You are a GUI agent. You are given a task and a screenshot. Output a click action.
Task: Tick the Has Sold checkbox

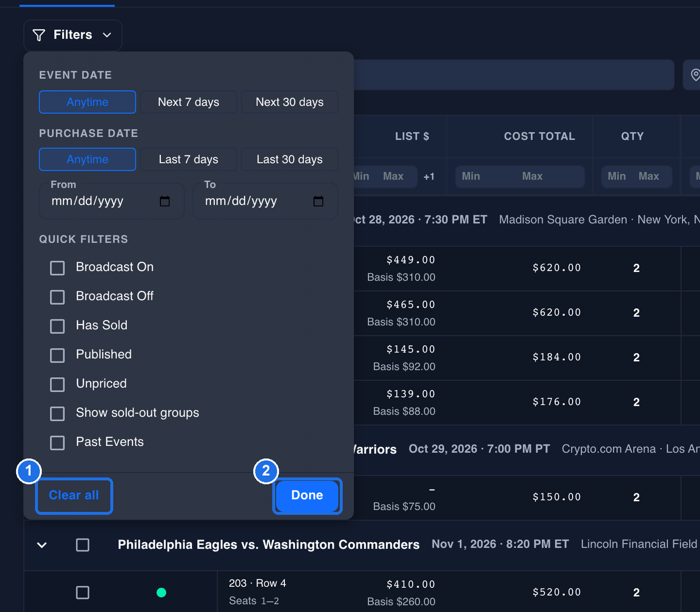click(57, 326)
